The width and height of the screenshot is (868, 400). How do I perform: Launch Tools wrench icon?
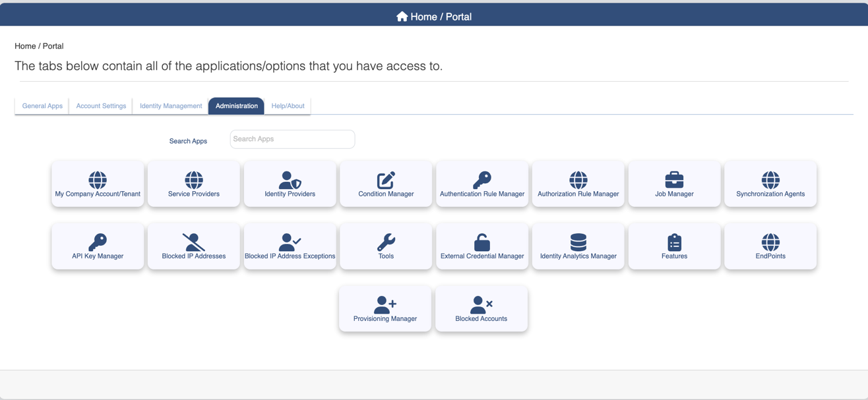coord(386,242)
